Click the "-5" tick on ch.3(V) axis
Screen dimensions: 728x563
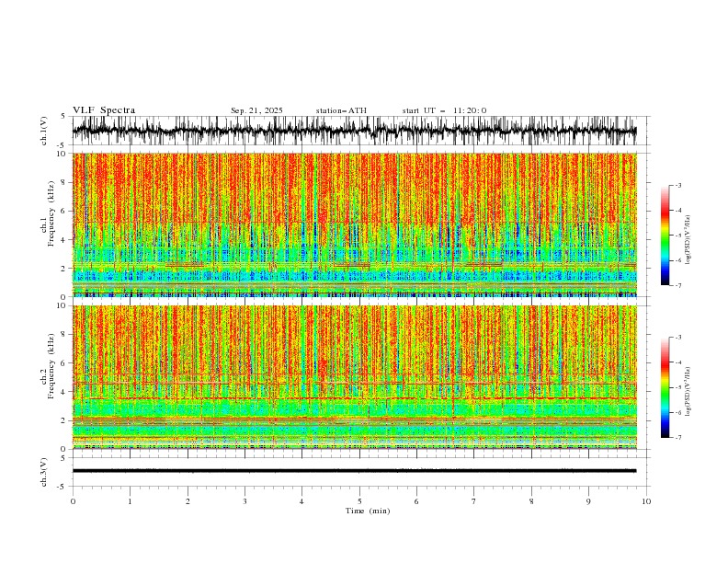point(63,487)
